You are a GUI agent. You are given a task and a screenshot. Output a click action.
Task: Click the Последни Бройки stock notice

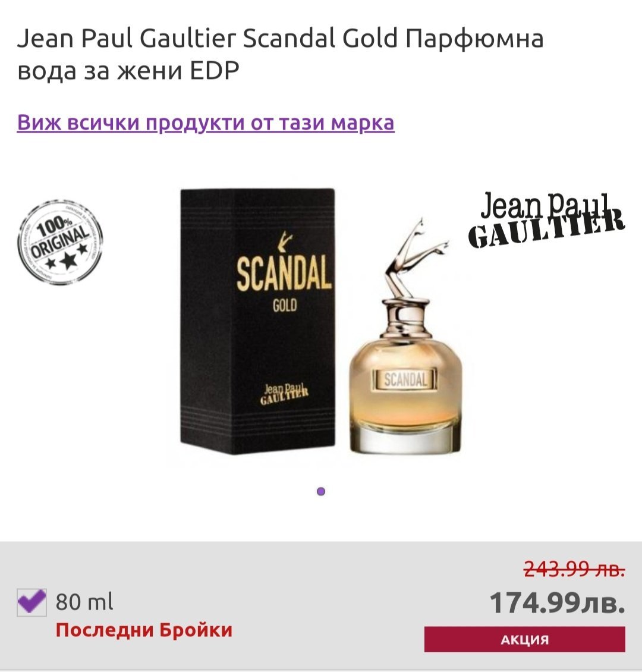pos(144,630)
